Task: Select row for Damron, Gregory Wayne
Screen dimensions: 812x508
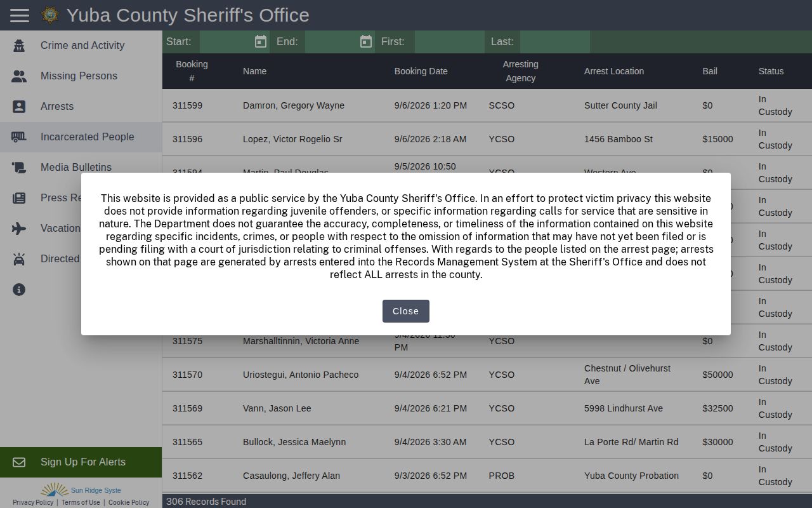Action: 487,105
